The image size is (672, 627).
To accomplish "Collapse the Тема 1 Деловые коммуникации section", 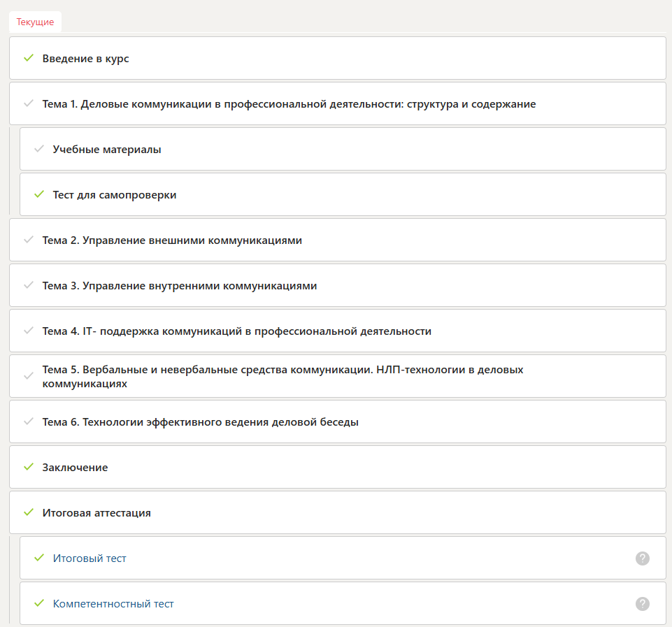I will (x=289, y=104).
